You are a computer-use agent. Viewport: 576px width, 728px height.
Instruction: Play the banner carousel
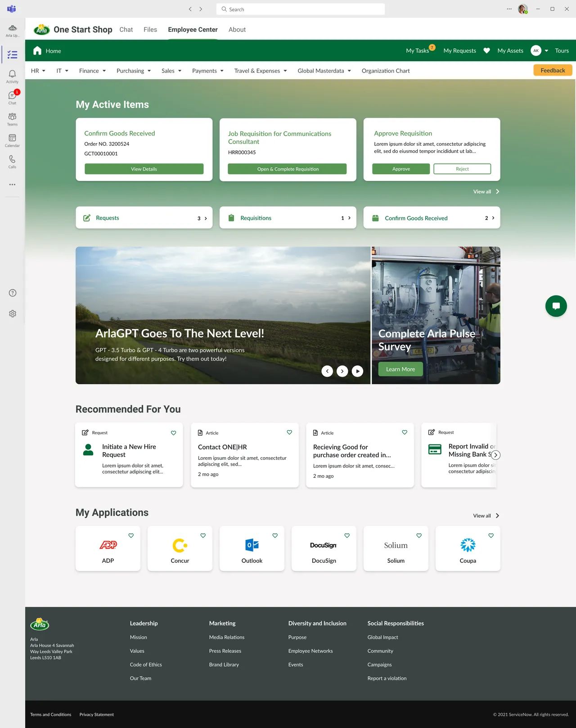[357, 371]
